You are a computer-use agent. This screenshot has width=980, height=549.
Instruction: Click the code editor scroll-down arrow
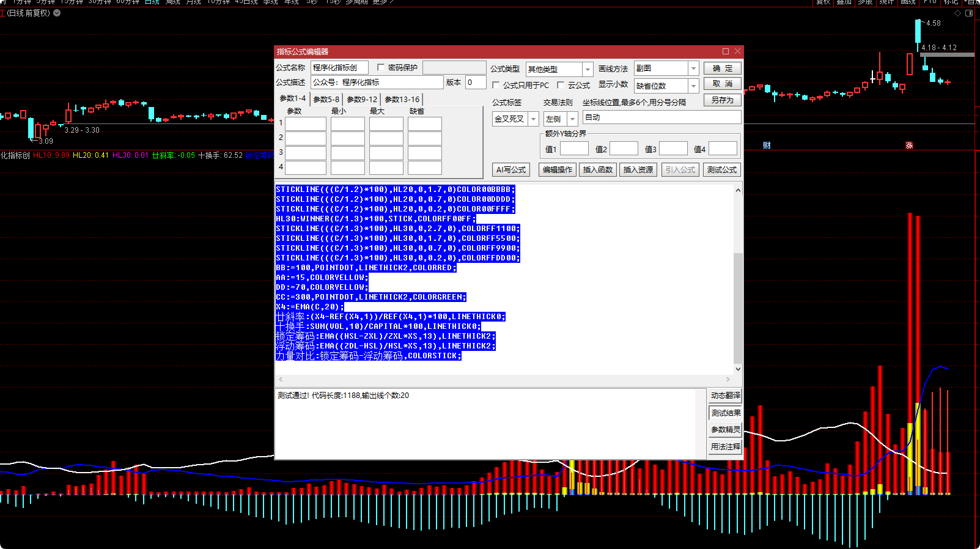click(738, 369)
